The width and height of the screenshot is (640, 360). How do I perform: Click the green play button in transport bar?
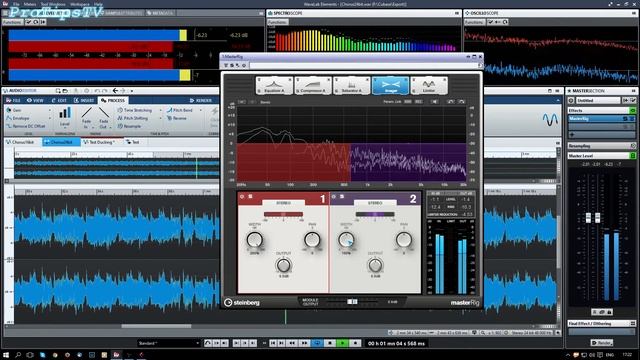pos(342,343)
